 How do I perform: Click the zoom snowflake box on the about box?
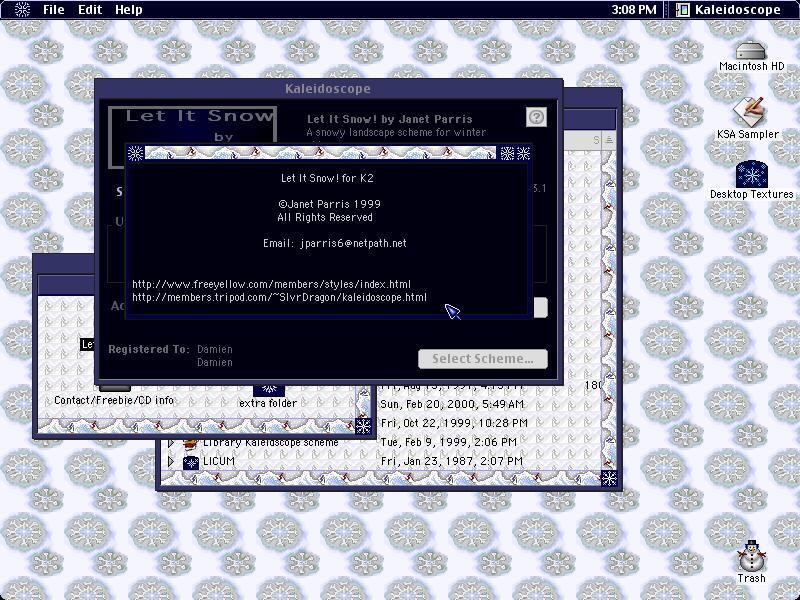coord(507,153)
